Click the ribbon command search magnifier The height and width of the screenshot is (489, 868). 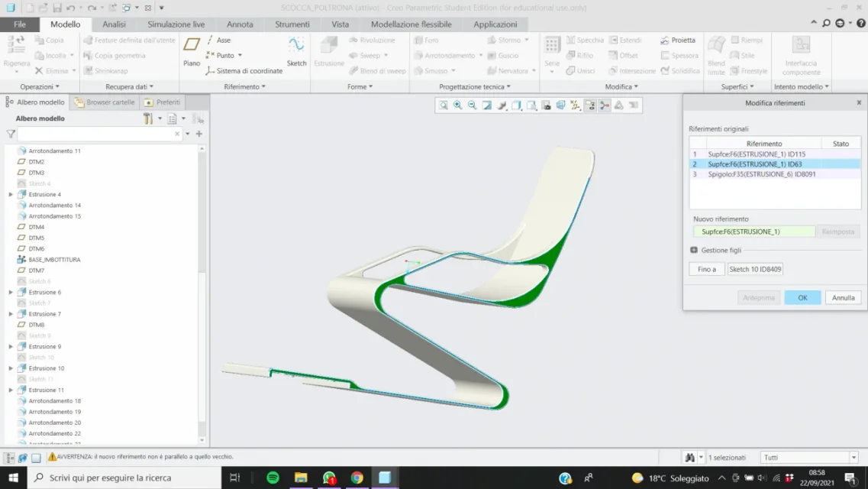coord(826,23)
